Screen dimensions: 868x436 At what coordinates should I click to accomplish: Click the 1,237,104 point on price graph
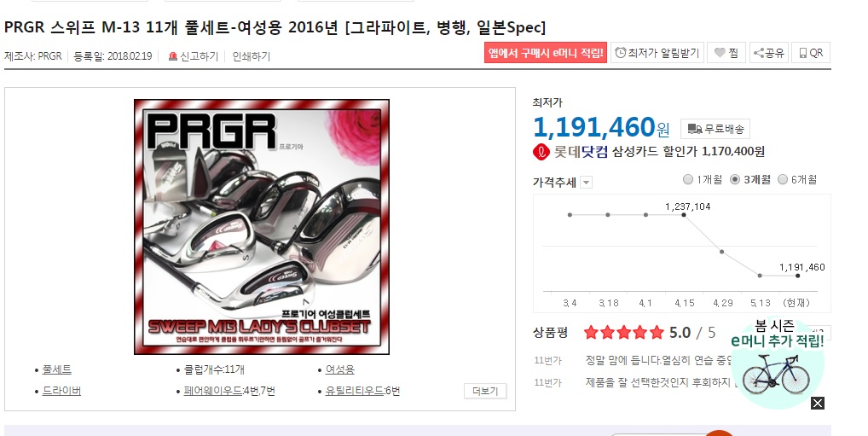click(x=684, y=214)
